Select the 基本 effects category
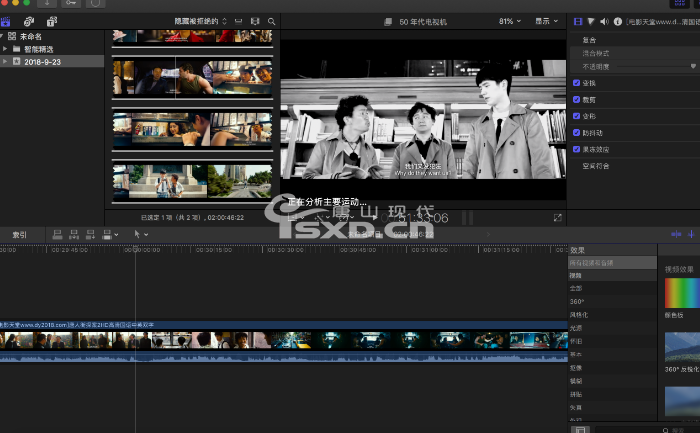 coord(612,354)
